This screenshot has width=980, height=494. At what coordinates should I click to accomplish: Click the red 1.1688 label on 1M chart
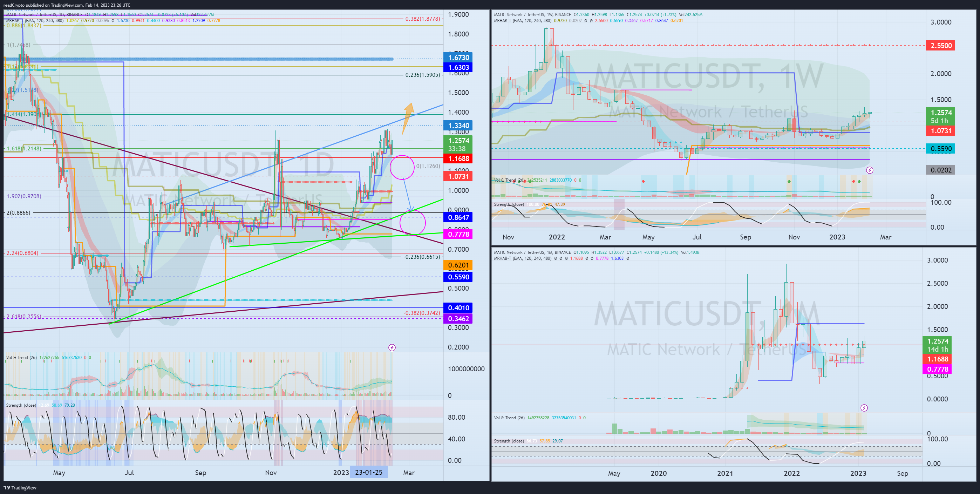pyautogui.click(x=937, y=359)
